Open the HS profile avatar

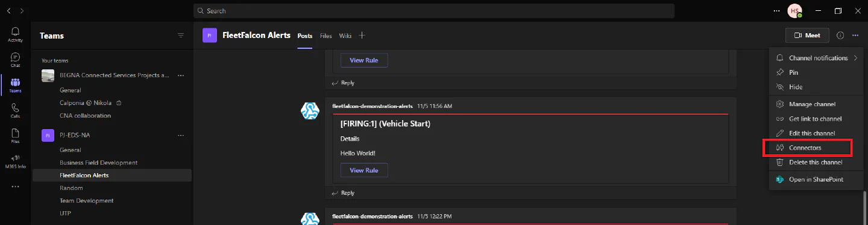point(794,11)
